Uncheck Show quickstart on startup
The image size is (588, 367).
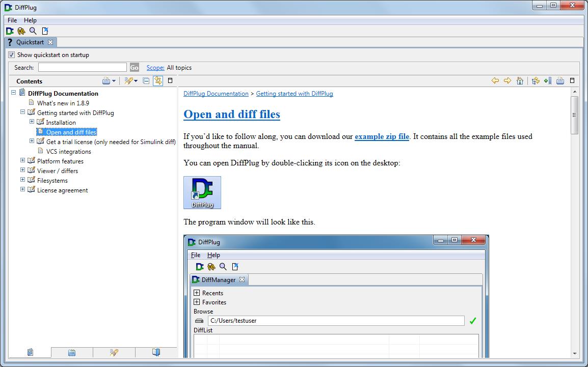coord(11,54)
